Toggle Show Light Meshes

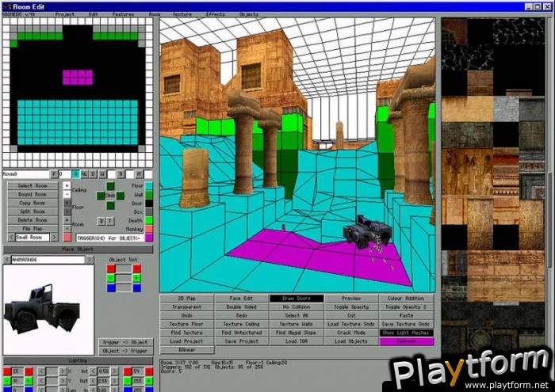click(x=408, y=333)
